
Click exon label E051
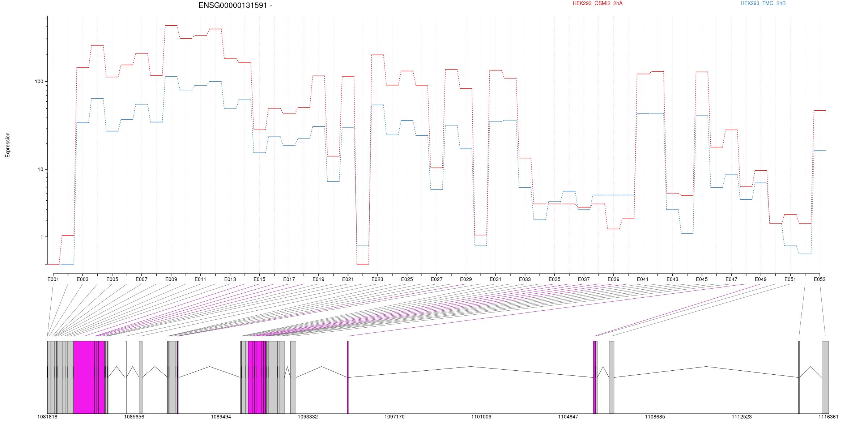(x=790, y=279)
